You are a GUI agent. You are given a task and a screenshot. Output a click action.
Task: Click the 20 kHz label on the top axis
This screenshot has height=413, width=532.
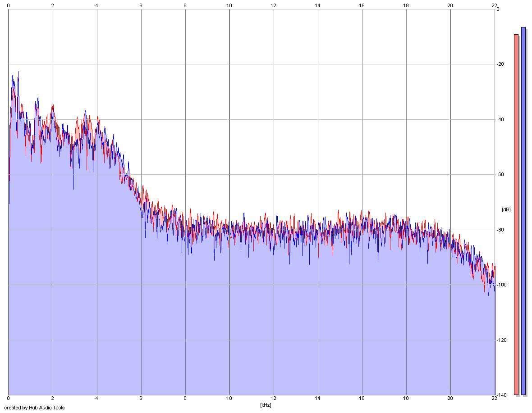coord(450,5)
